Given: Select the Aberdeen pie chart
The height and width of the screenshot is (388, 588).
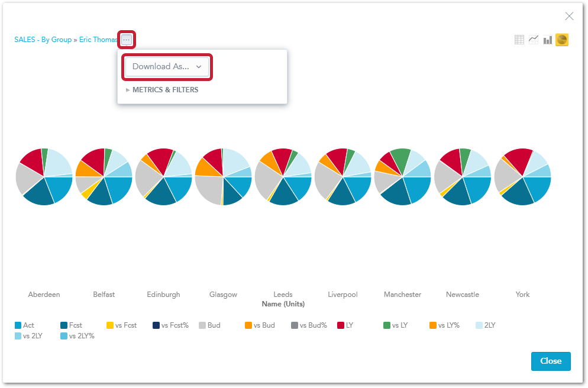Looking at the screenshot, I should (x=44, y=177).
